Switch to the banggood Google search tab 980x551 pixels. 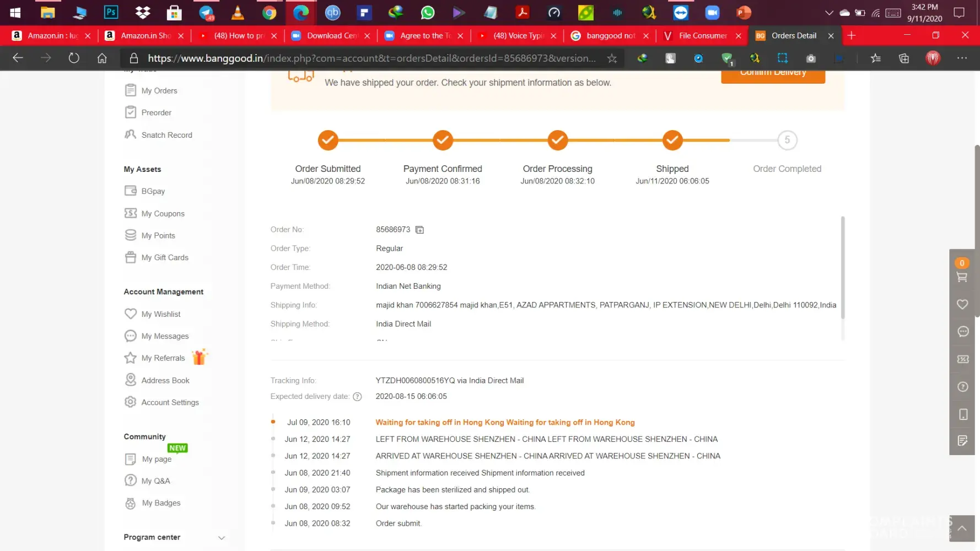pyautogui.click(x=610, y=36)
